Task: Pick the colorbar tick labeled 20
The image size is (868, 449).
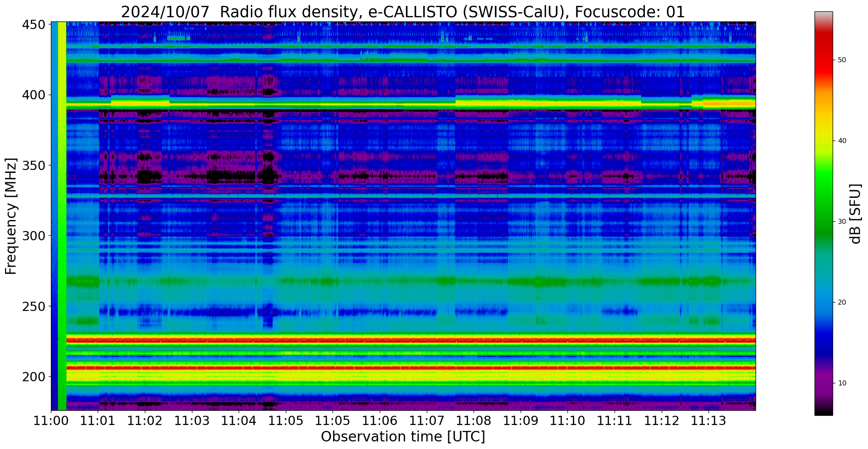Action: click(842, 303)
